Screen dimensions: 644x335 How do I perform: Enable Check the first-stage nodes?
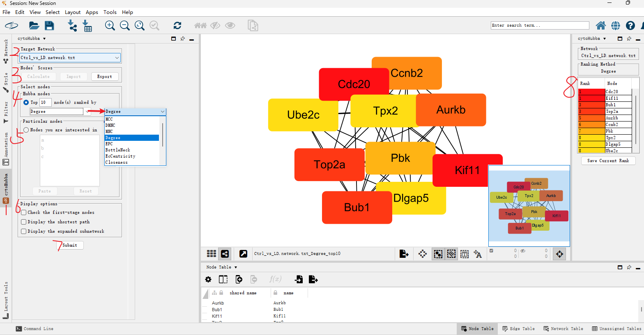tap(24, 213)
